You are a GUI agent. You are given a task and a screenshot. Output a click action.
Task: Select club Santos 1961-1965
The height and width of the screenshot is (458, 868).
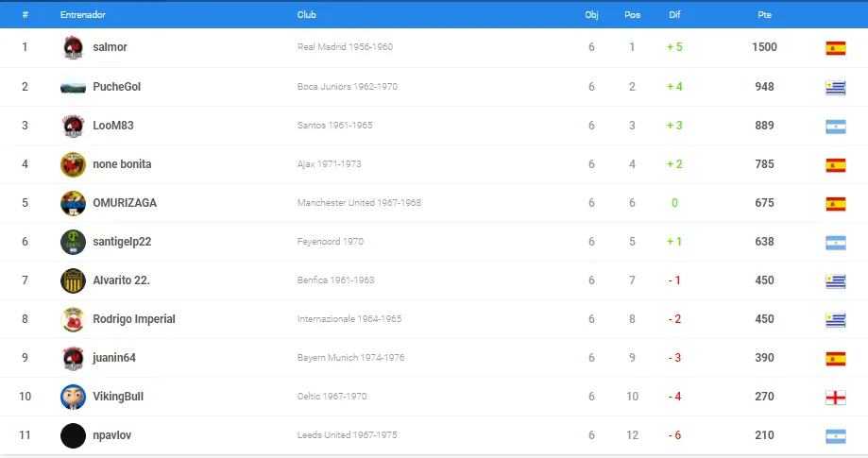point(335,126)
